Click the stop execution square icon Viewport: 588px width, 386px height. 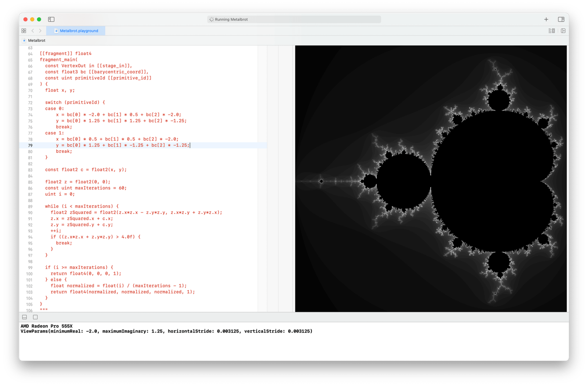coord(35,317)
